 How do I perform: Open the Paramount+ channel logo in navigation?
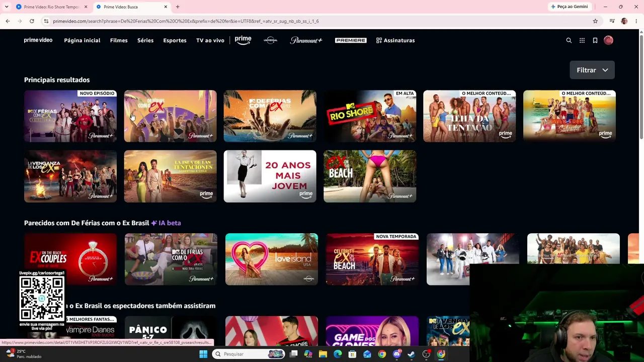[x=306, y=40]
